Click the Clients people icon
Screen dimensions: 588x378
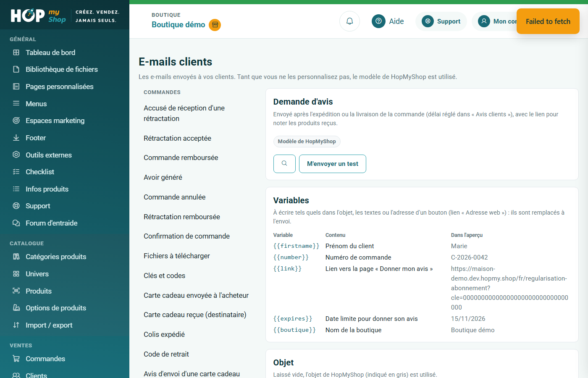[16, 375]
